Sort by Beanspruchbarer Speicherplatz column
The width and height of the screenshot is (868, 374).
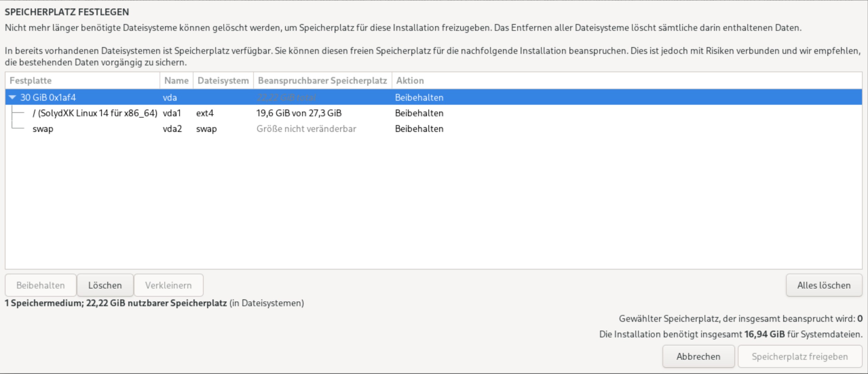pyautogui.click(x=322, y=80)
